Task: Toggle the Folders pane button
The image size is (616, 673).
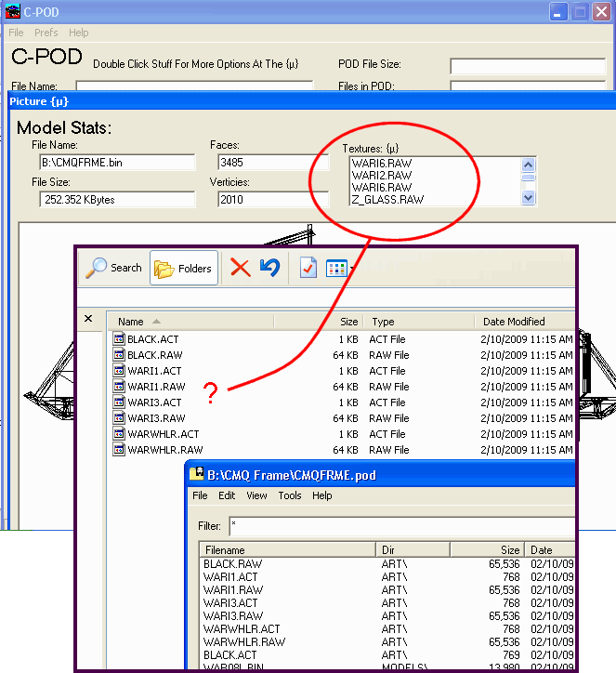Action: click(x=184, y=268)
